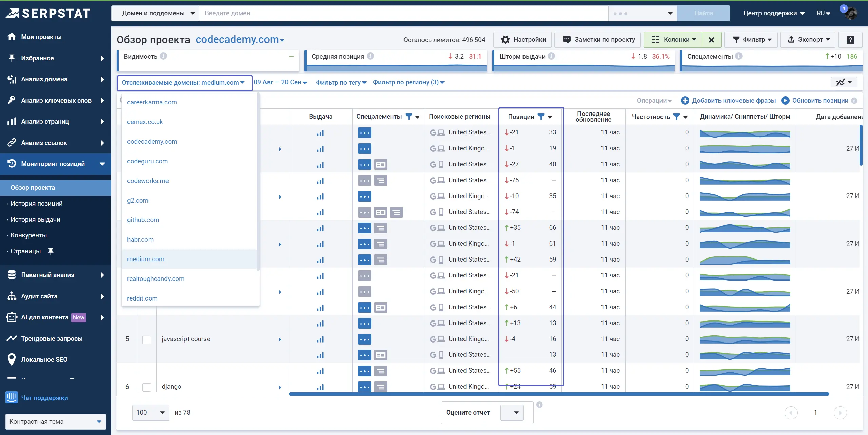The image size is (868, 435).
Task: Open date range 09 Авг — 20 Сен
Action: pos(280,82)
